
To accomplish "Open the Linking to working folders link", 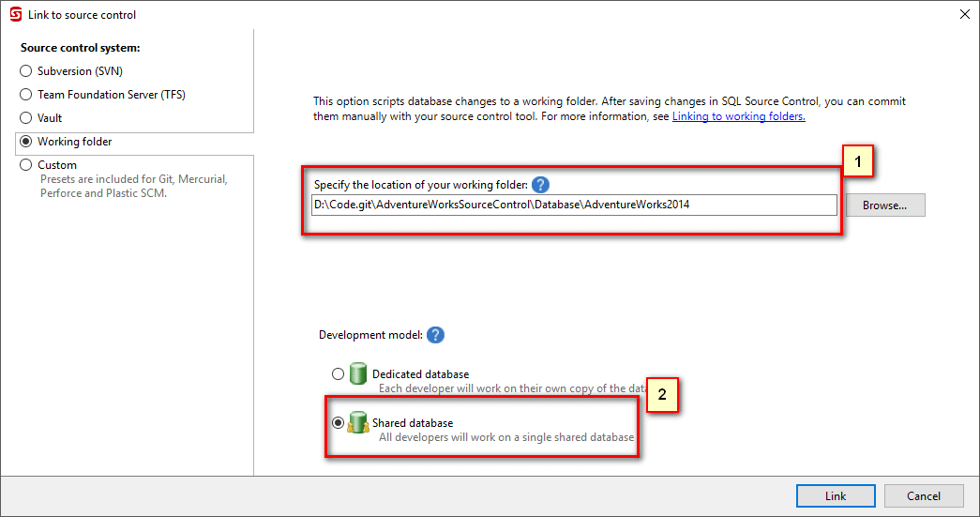I will 739,116.
